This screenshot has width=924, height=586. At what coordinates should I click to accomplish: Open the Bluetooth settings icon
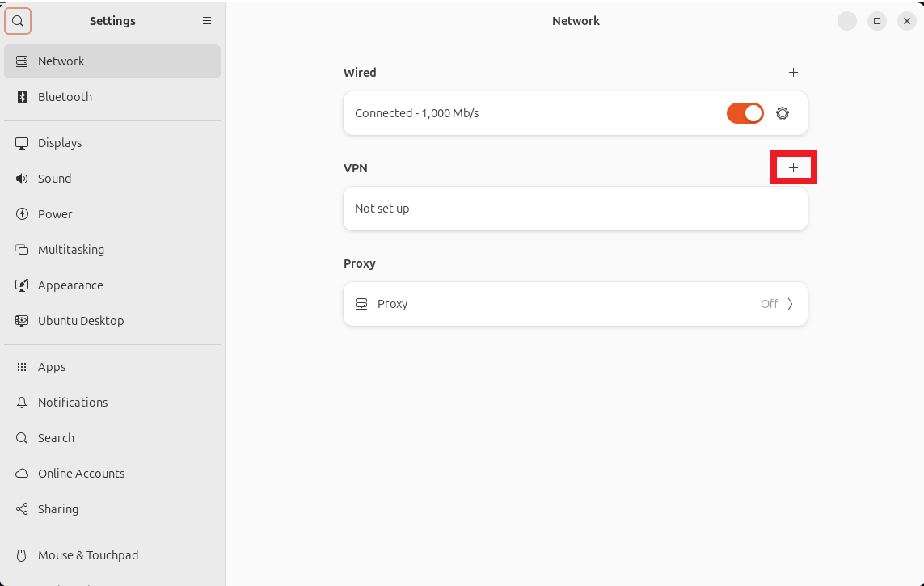[19, 97]
